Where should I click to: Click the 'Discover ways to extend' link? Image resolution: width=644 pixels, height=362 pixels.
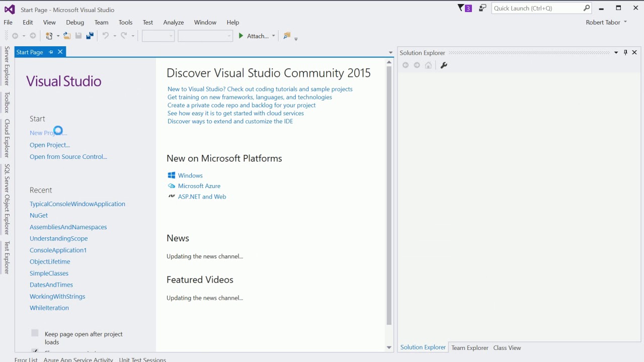(x=230, y=121)
